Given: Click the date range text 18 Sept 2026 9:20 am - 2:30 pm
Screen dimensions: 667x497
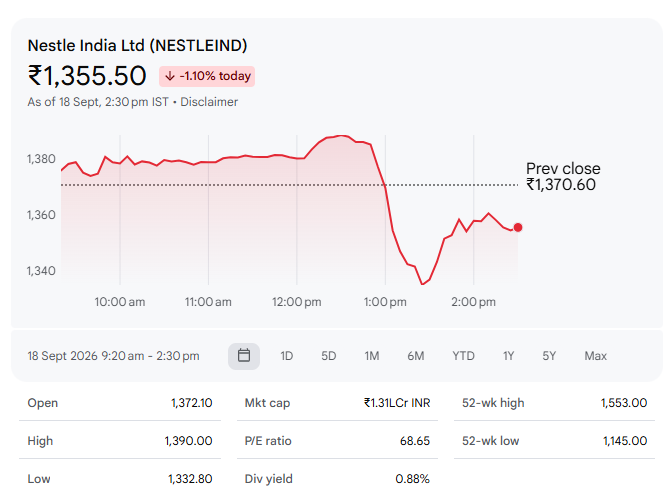Looking at the screenshot, I should click(113, 356).
